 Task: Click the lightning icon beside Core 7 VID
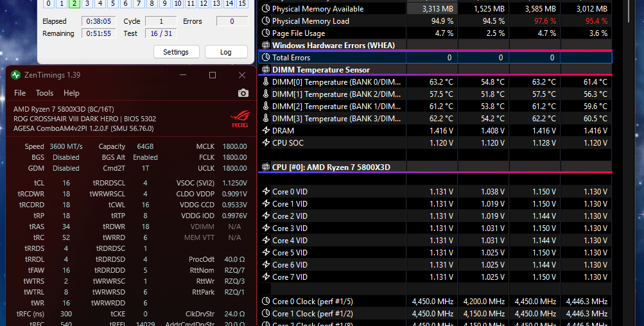pyautogui.click(x=266, y=277)
